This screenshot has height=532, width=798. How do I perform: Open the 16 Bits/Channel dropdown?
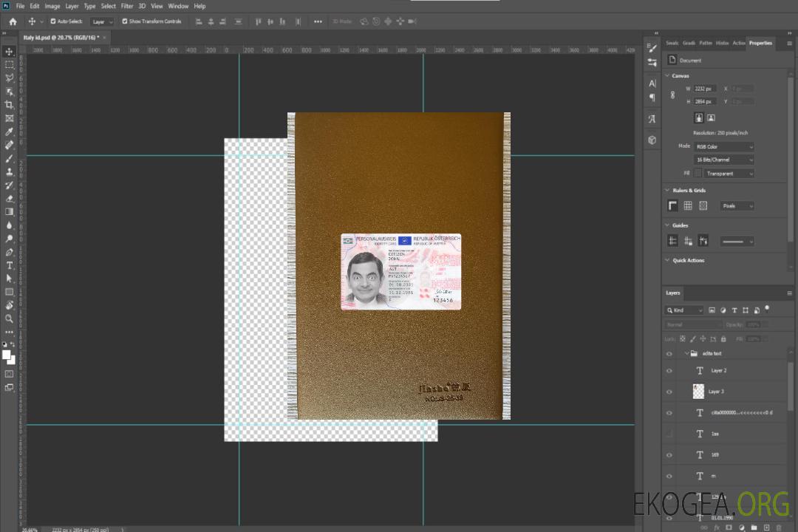point(723,160)
